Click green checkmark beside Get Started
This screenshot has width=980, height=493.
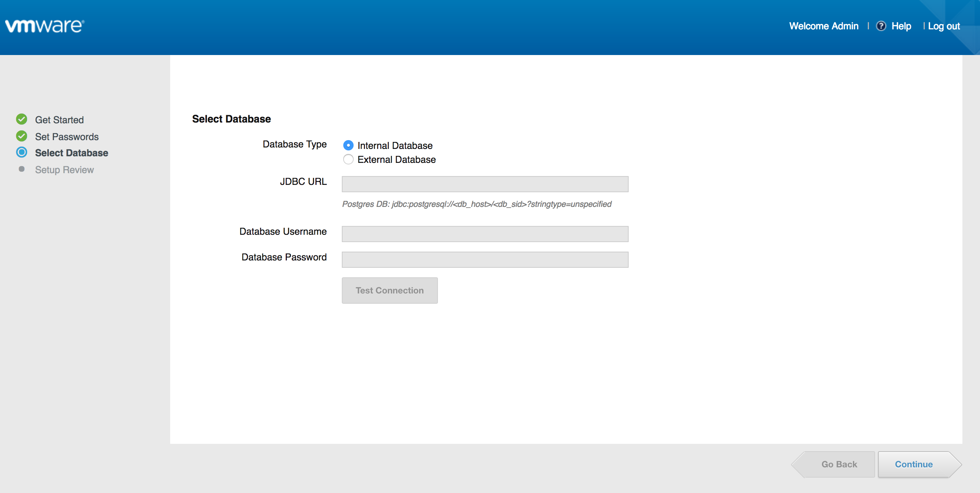point(22,120)
